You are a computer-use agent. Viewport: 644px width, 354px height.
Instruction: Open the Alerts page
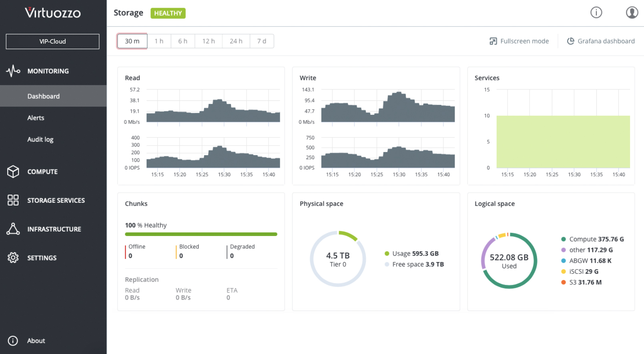(x=36, y=118)
